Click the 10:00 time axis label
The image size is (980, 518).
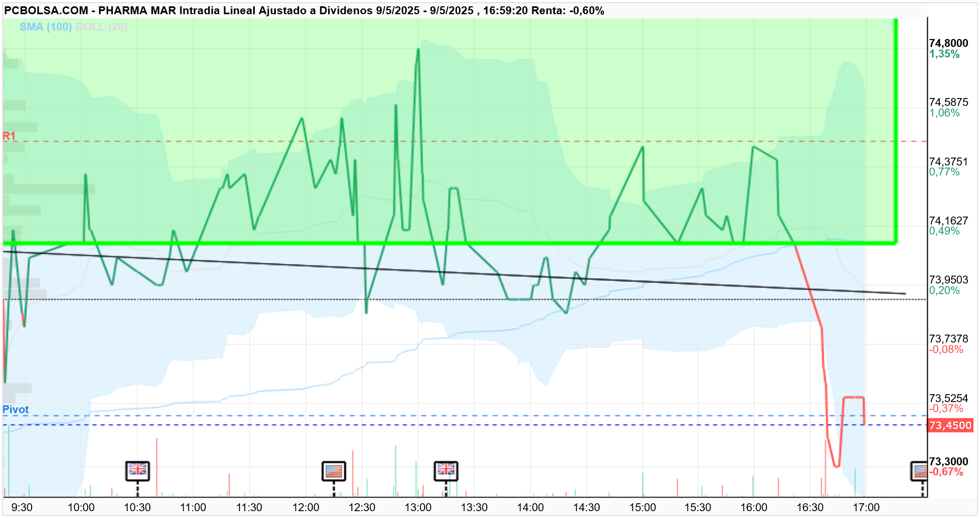coord(81,507)
